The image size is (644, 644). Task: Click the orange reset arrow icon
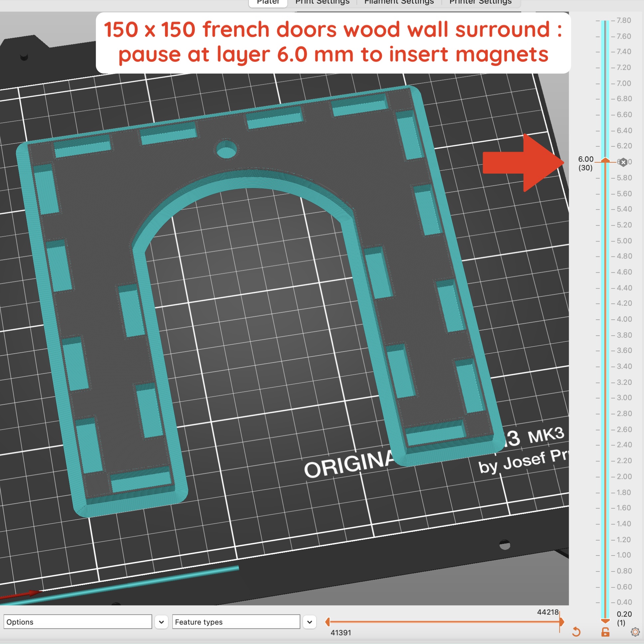576,632
